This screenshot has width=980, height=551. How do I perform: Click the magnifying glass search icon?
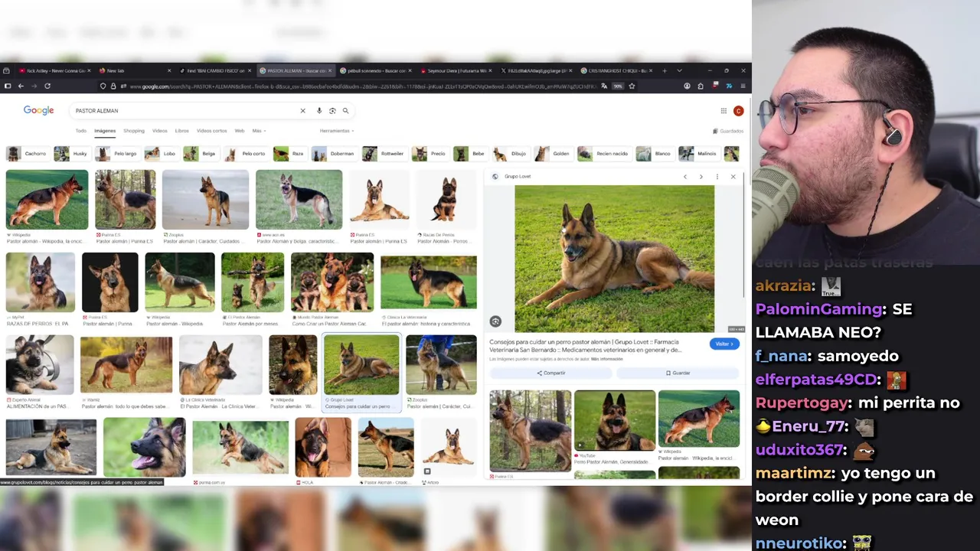(345, 111)
